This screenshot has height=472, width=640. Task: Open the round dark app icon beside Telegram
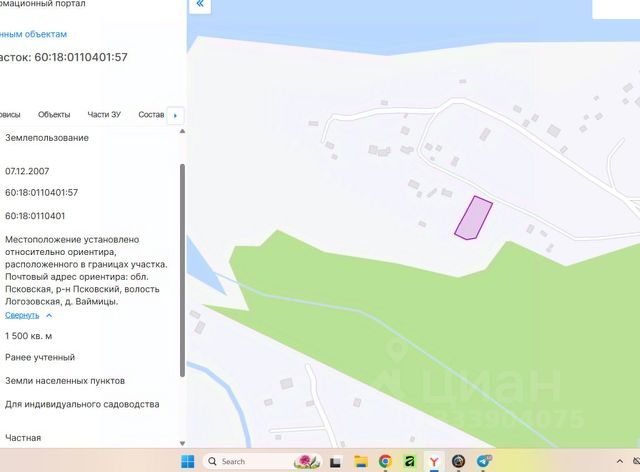point(459,461)
